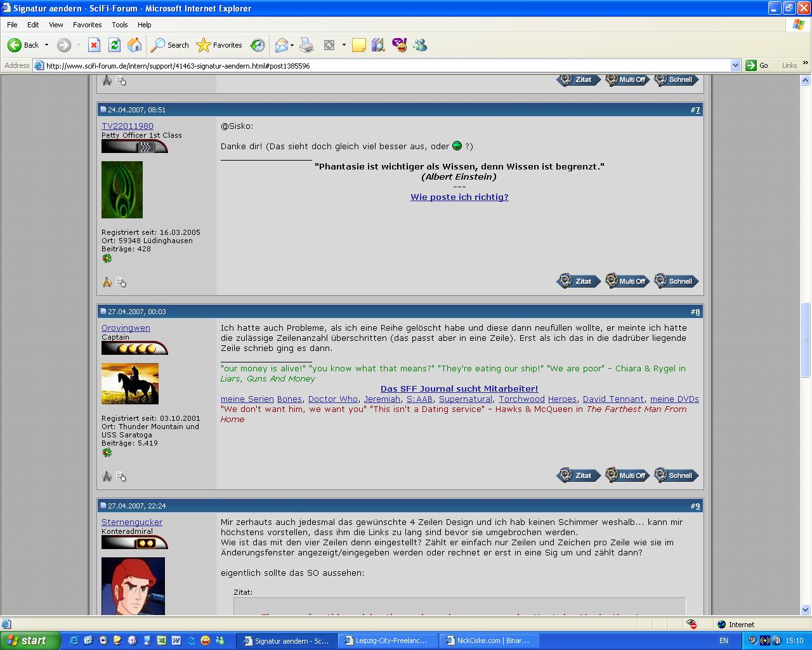Click the Stop loading toolbar icon
Viewport: 812px width, 650px height.
tap(94, 45)
